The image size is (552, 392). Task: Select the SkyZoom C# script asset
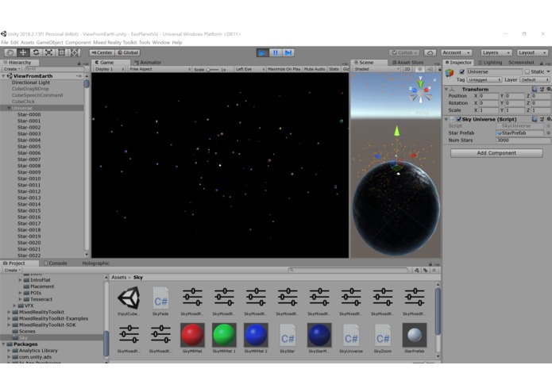tap(383, 338)
